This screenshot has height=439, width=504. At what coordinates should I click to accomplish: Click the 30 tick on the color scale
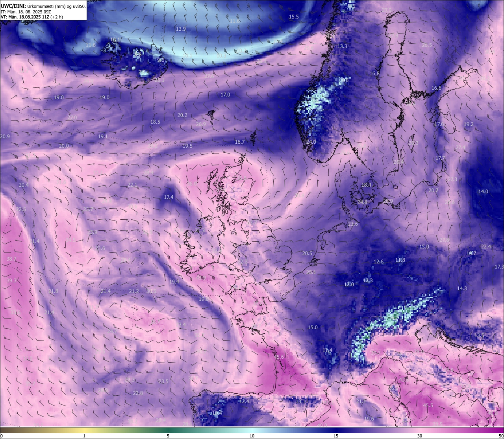420,436
